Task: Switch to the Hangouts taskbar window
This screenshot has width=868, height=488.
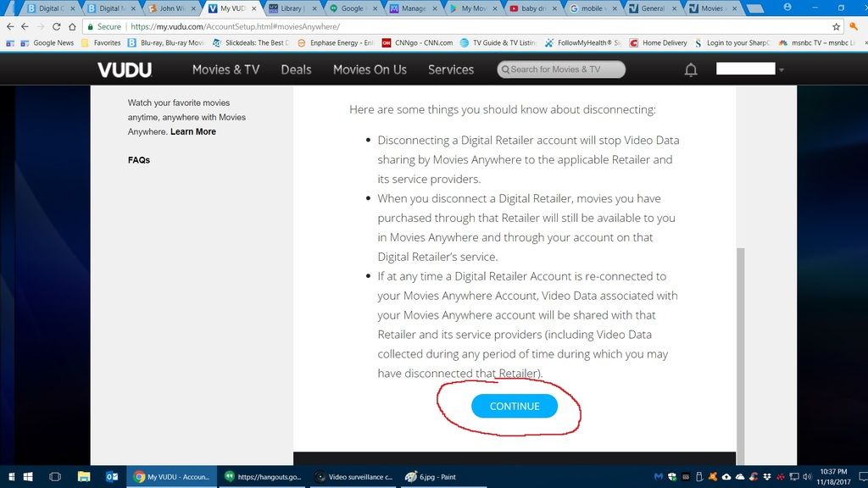Action: [x=263, y=476]
